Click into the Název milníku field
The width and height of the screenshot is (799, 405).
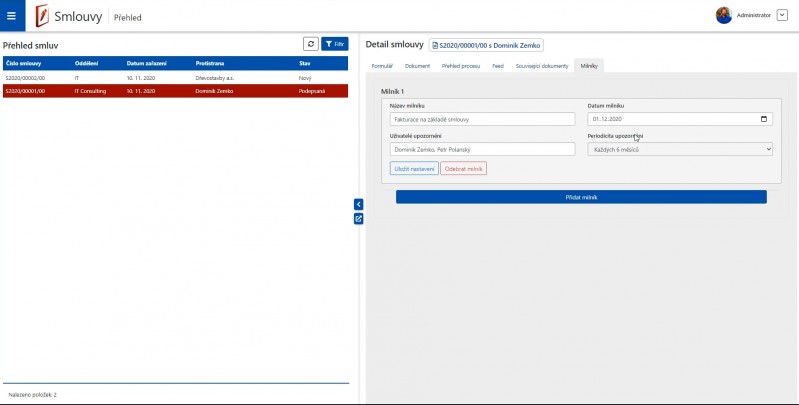coord(482,119)
